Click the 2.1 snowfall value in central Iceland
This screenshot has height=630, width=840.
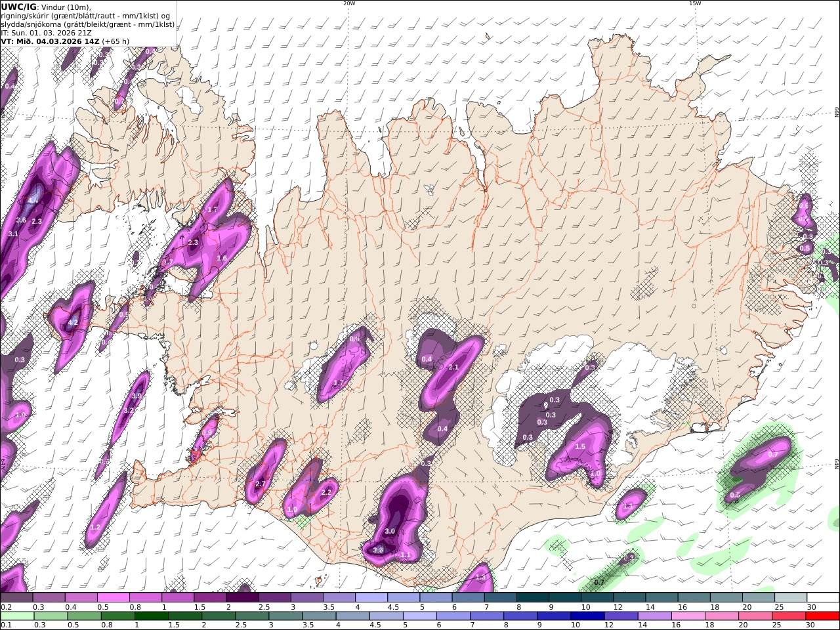coord(453,367)
